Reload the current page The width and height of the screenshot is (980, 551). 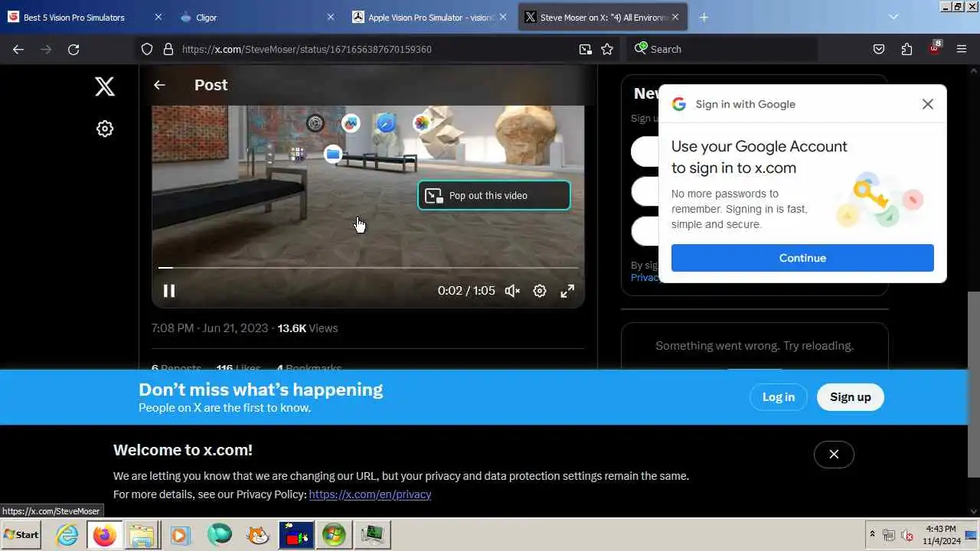[73, 49]
